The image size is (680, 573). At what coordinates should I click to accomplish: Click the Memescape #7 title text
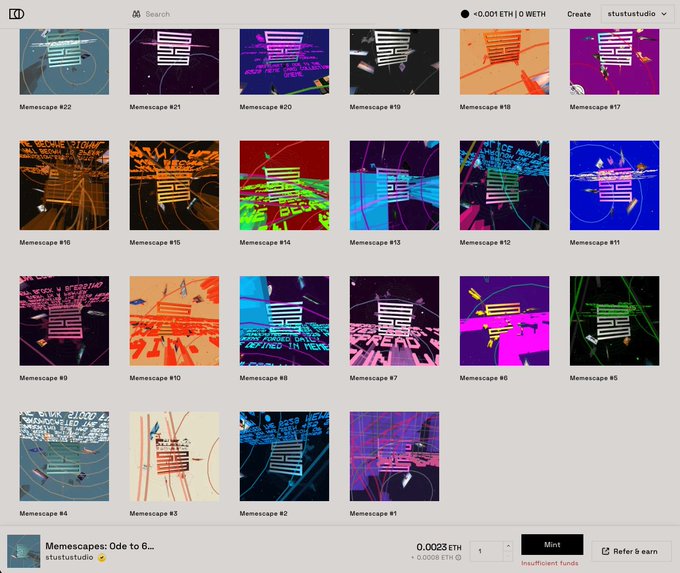pyautogui.click(x=373, y=378)
